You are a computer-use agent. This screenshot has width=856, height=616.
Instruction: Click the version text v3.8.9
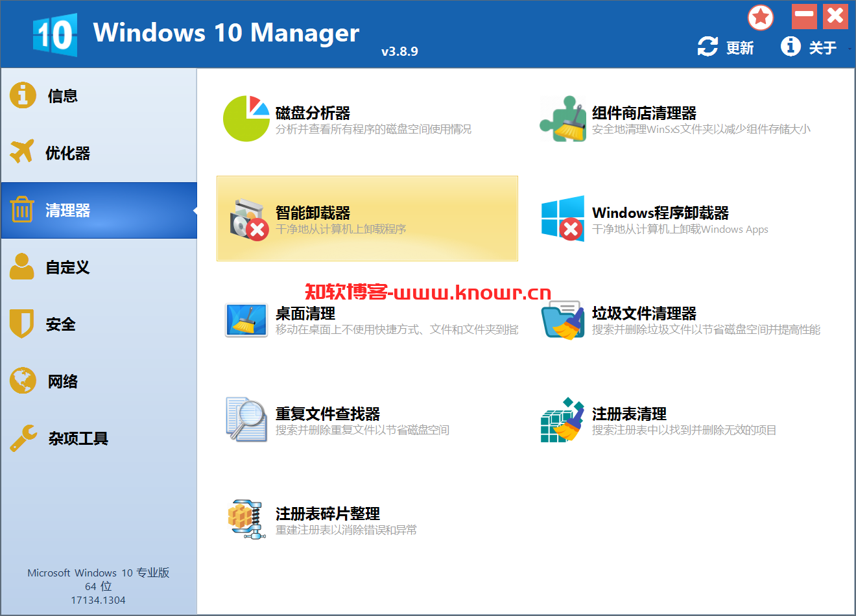tap(399, 51)
